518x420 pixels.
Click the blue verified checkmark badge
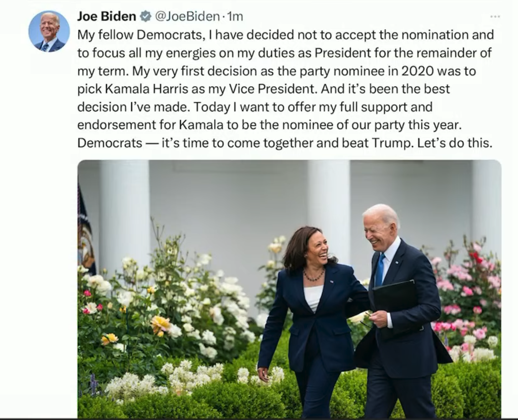145,16
